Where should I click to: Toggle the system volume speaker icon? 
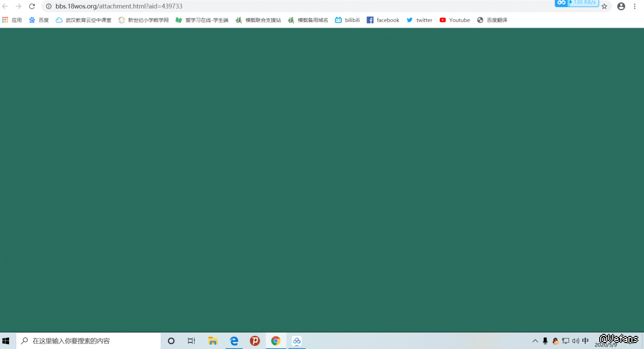coord(575,341)
